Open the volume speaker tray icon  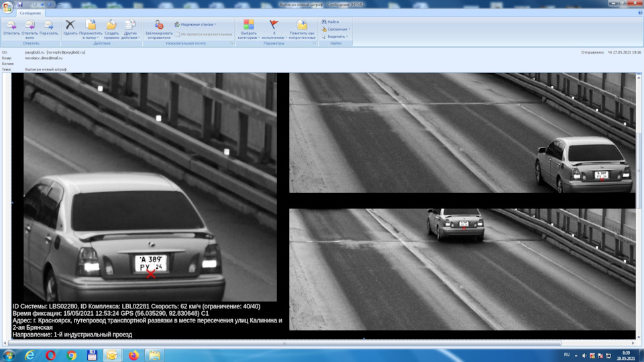point(584,355)
